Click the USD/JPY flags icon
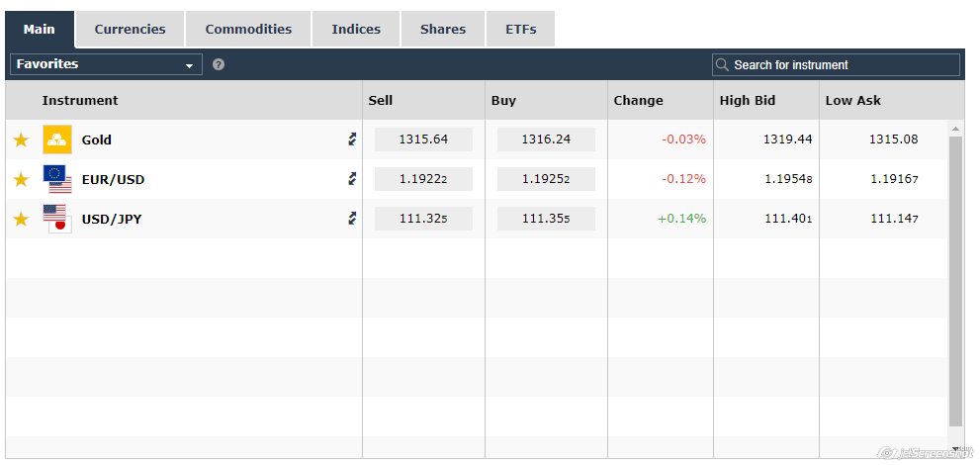The image size is (980, 465). pos(57,219)
